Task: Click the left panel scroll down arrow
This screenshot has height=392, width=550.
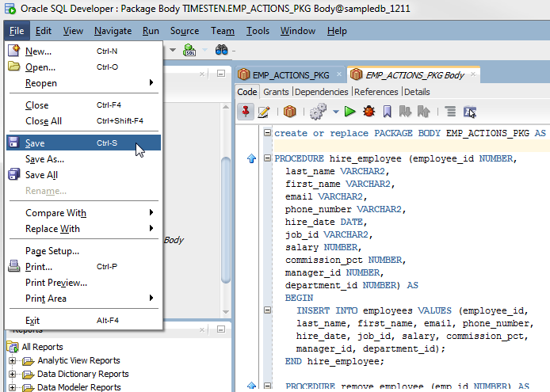Action: 226,312
